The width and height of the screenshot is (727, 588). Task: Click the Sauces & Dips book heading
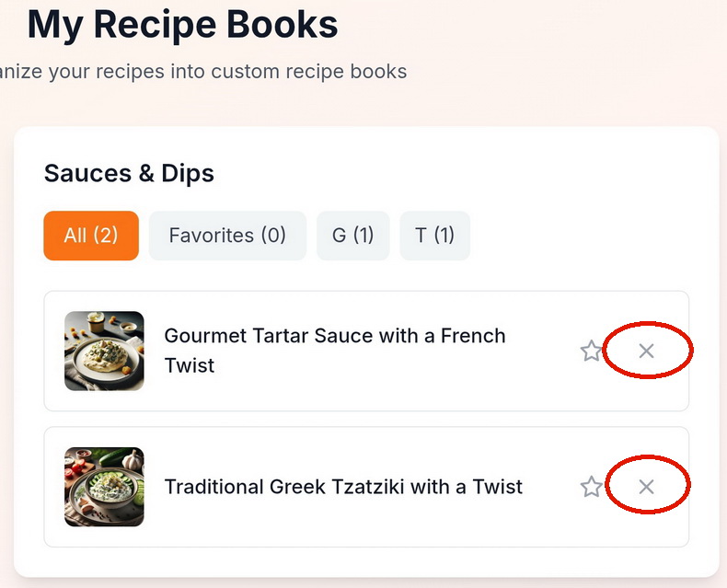(129, 173)
